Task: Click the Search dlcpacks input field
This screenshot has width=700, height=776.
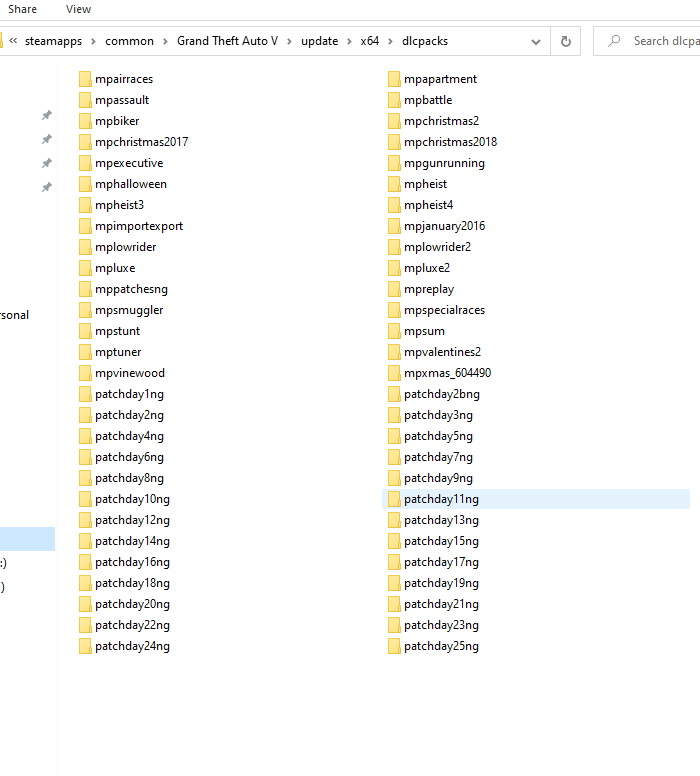Action: pos(647,41)
